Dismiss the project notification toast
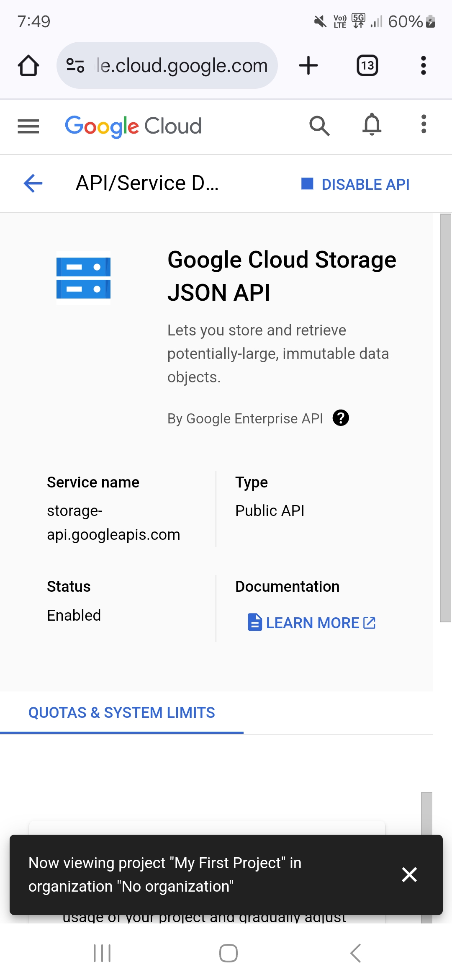Screen dimensions: 452x980 click(x=409, y=874)
